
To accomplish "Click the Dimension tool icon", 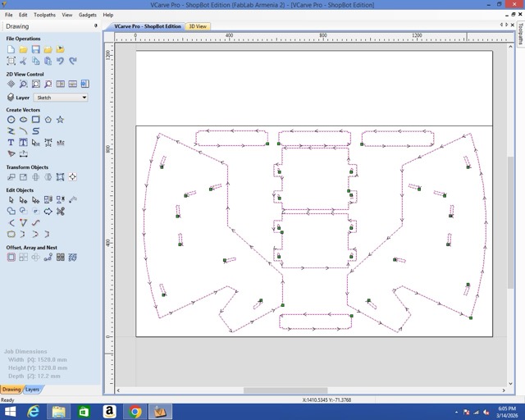I will point(23,154).
